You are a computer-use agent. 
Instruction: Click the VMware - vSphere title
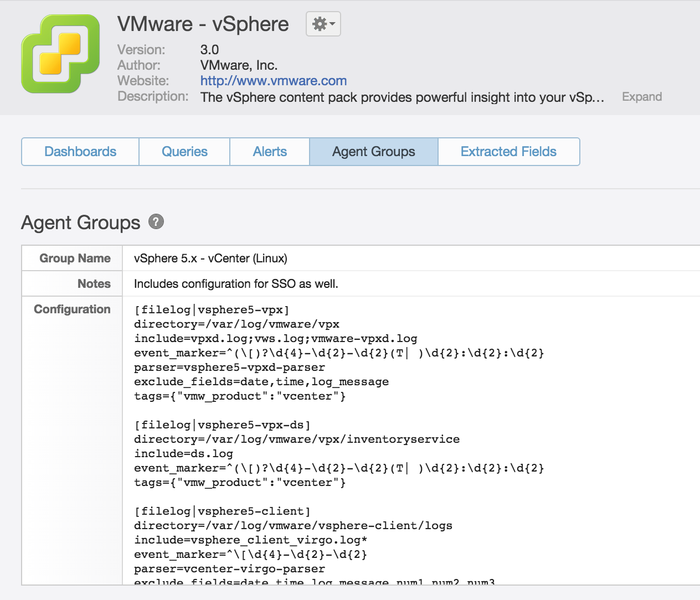tap(203, 24)
